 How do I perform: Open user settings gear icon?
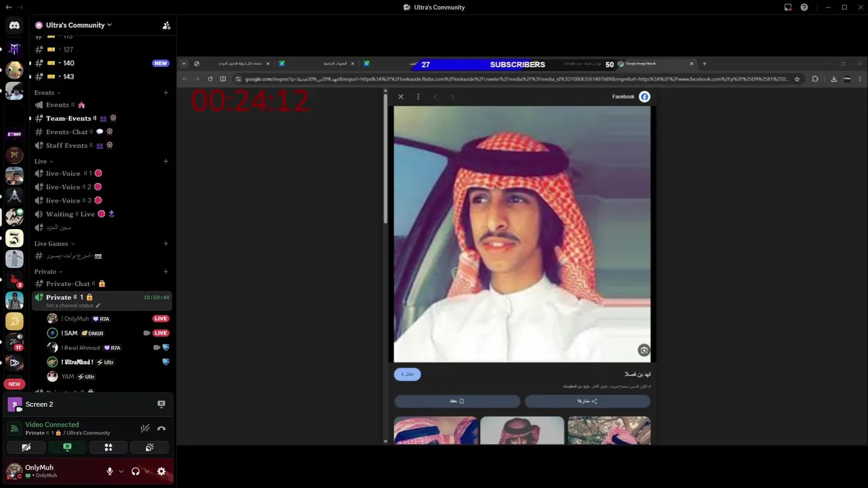(x=161, y=472)
